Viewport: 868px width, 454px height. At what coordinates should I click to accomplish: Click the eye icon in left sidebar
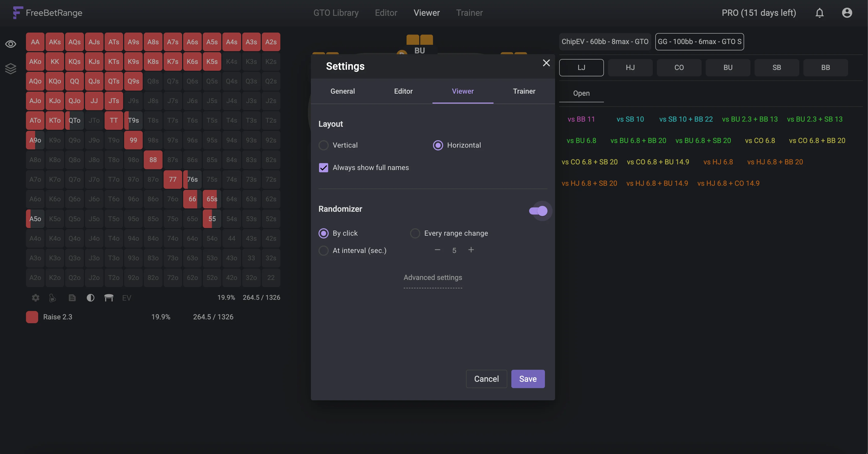[x=10, y=44]
